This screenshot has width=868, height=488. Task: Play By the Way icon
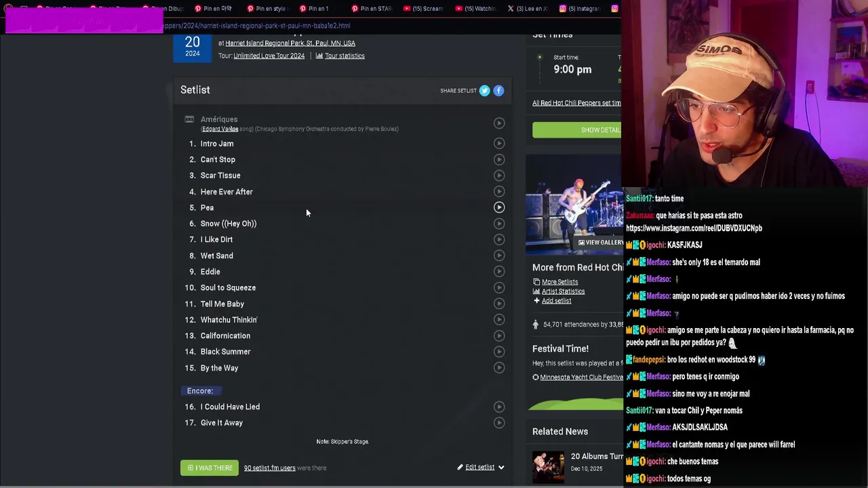coord(499,368)
